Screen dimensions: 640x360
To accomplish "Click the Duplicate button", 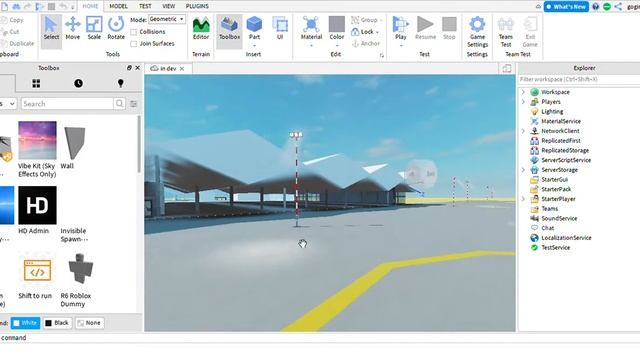I will click(x=17, y=43).
